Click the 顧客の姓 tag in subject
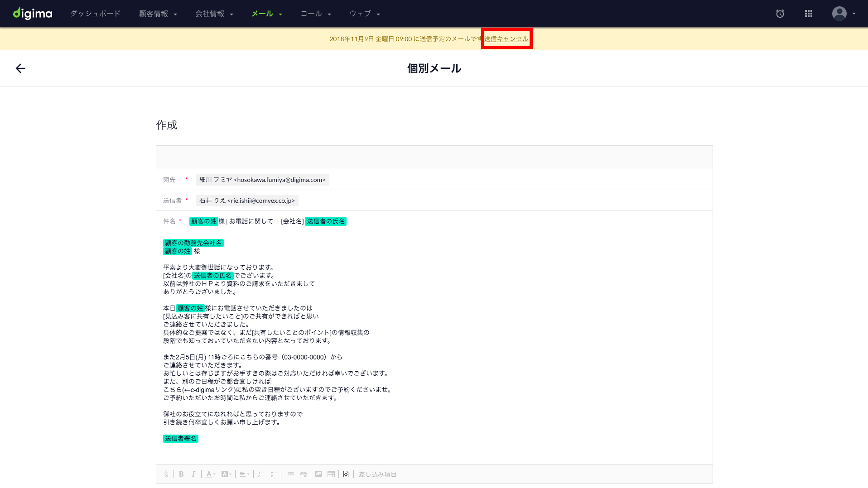Image resolution: width=868 pixels, height=488 pixels. click(x=204, y=221)
